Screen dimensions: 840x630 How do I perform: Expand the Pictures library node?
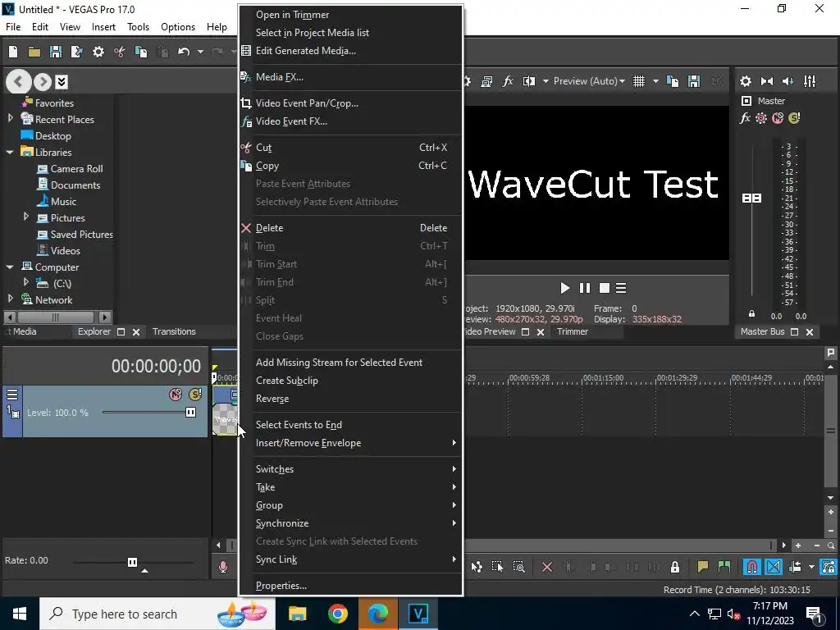pyautogui.click(x=25, y=217)
